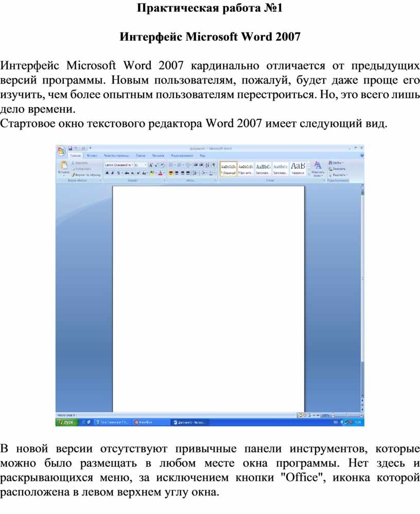Apply the Без интервала style thumbnail
The image size is (420, 514).
(246, 169)
